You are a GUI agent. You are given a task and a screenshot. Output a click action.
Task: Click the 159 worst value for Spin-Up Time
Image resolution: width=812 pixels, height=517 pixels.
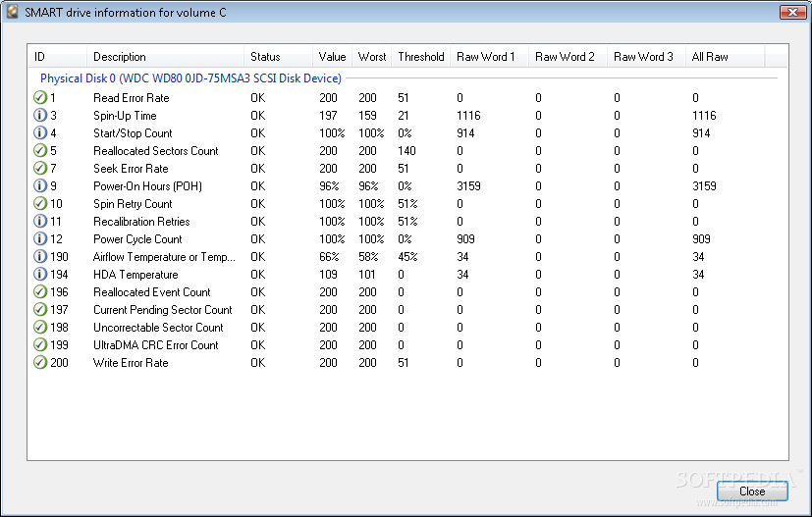pos(367,116)
